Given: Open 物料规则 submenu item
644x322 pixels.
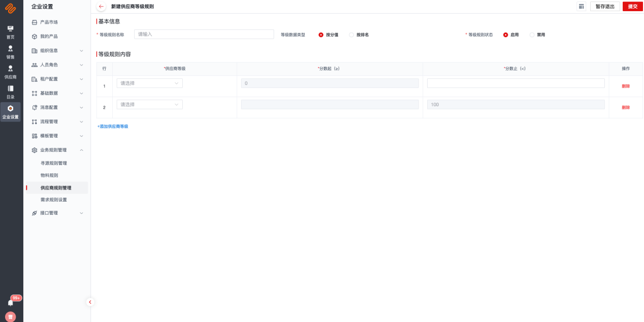Looking at the screenshot, I should (49, 175).
